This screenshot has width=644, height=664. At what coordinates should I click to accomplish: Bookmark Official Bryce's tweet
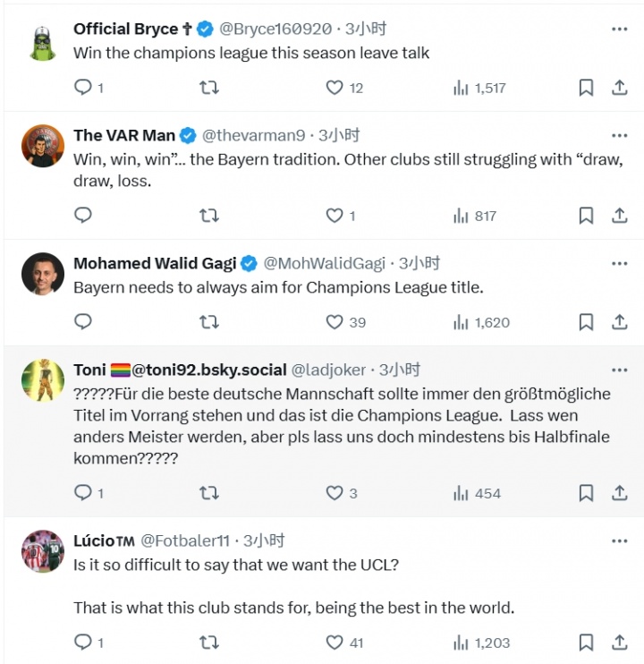(586, 88)
